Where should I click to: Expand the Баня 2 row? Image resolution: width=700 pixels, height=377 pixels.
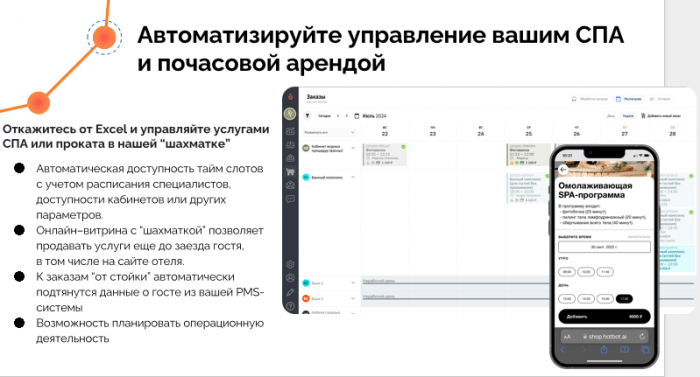tap(353, 298)
